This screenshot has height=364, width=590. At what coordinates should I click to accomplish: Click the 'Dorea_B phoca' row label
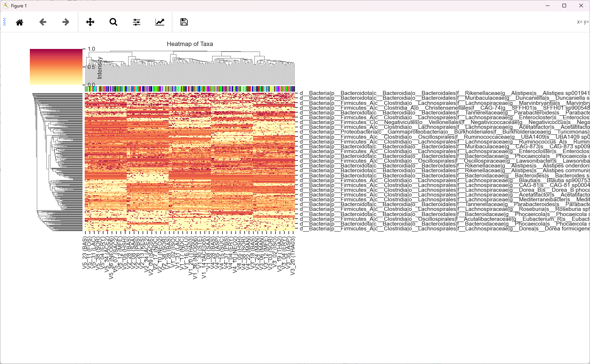click(445, 190)
